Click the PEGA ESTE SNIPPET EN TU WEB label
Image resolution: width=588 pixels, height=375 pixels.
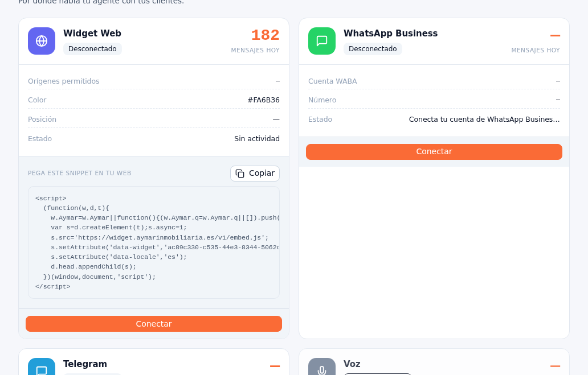tap(80, 173)
